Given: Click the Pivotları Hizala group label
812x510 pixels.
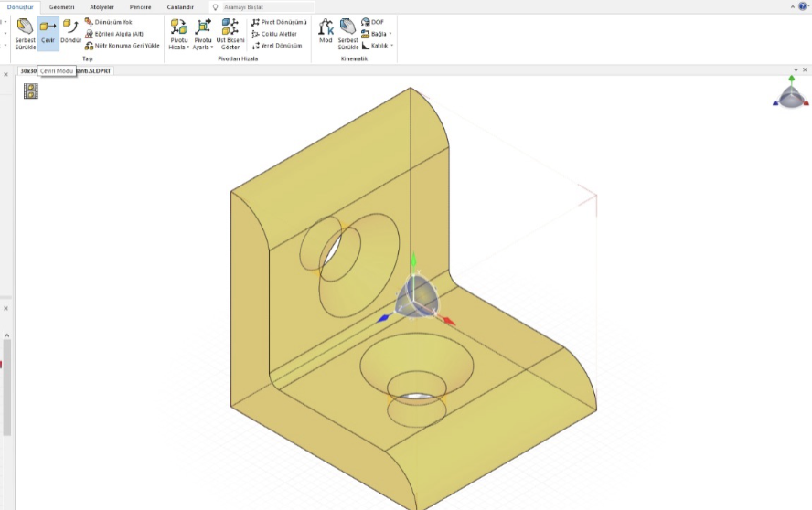Looking at the screenshot, I should [x=238, y=59].
